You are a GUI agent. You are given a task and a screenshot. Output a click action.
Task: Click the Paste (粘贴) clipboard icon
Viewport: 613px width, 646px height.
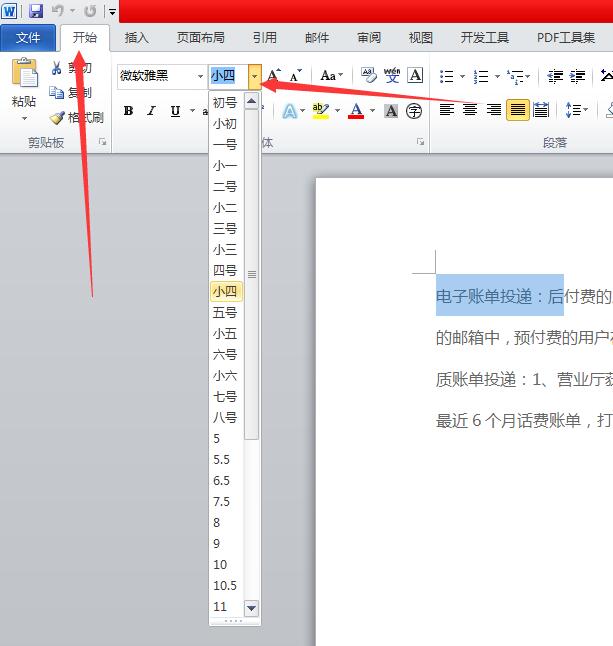point(24,73)
